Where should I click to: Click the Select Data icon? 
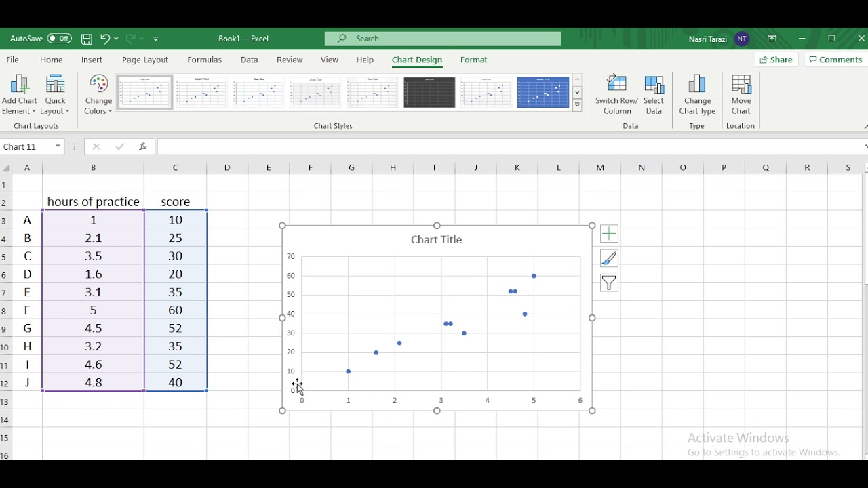click(x=654, y=95)
